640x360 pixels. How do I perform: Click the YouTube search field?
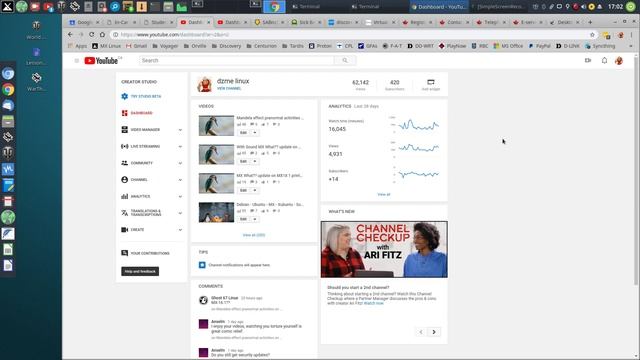click(236, 60)
